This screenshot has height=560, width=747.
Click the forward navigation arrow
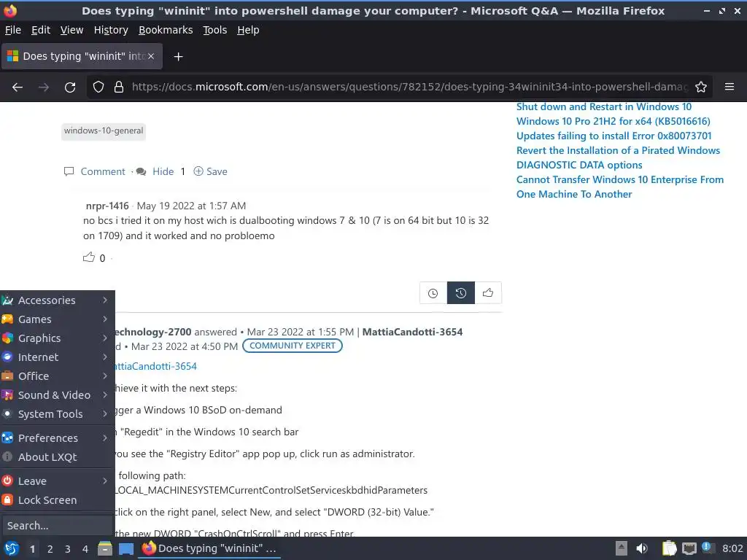(44, 87)
